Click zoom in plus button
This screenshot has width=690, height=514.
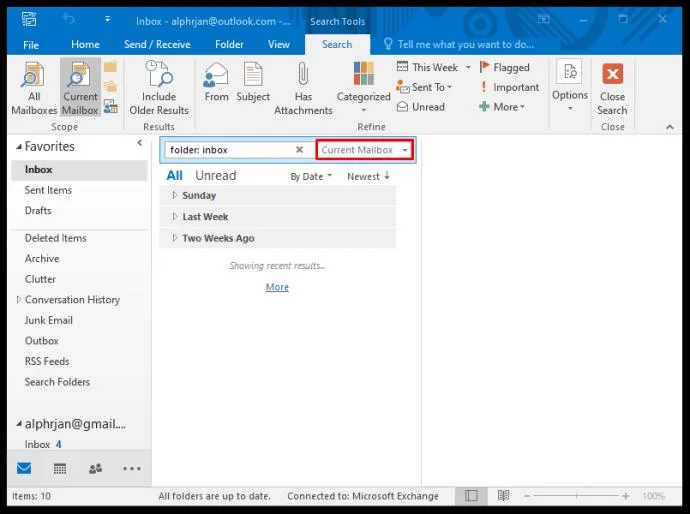pos(625,496)
